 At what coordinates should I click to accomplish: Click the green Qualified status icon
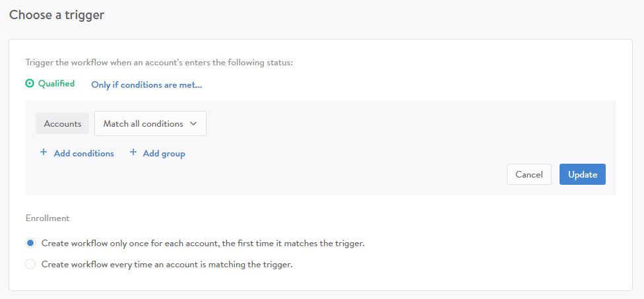(30, 84)
